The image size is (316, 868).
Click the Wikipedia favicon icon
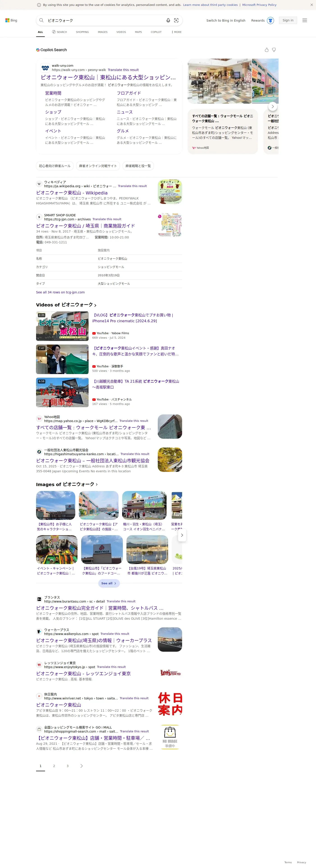[x=39, y=184]
